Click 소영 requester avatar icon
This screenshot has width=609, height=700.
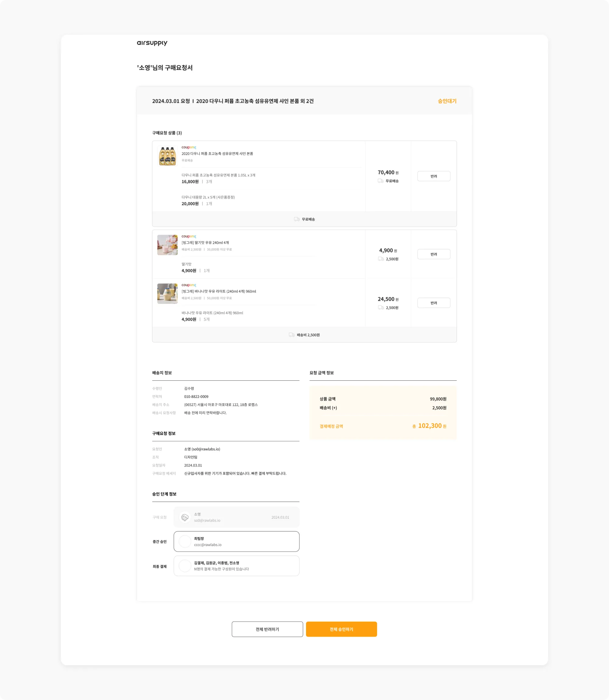point(185,517)
